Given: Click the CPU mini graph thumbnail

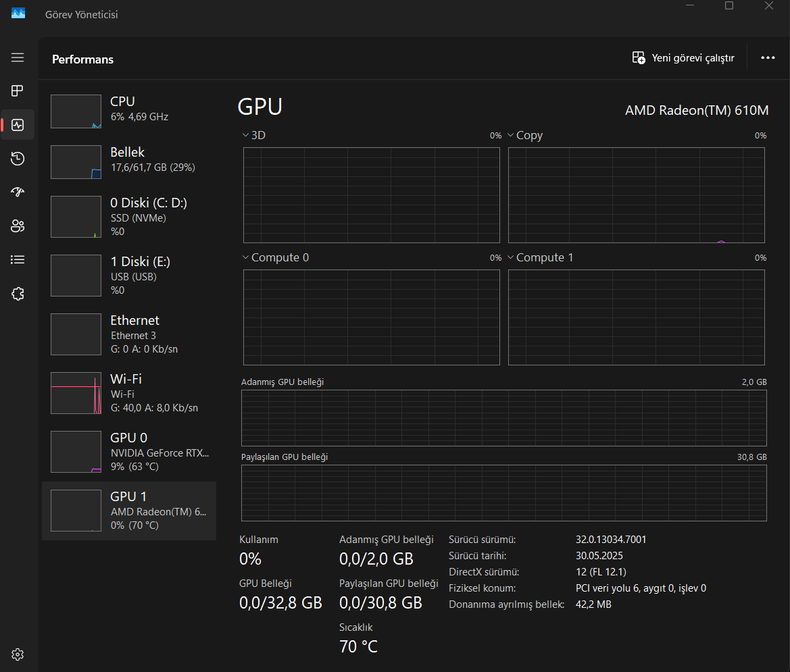Looking at the screenshot, I should coord(76,111).
